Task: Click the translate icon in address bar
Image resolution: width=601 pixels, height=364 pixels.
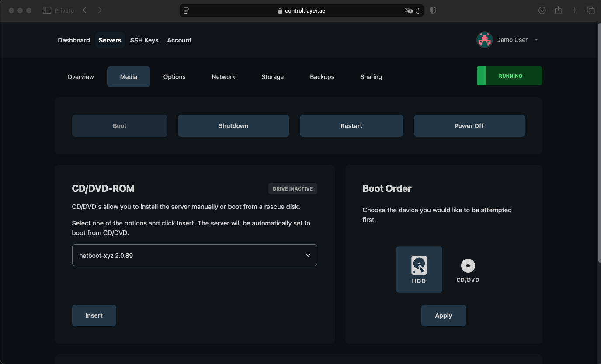Action: pyautogui.click(x=408, y=10)
